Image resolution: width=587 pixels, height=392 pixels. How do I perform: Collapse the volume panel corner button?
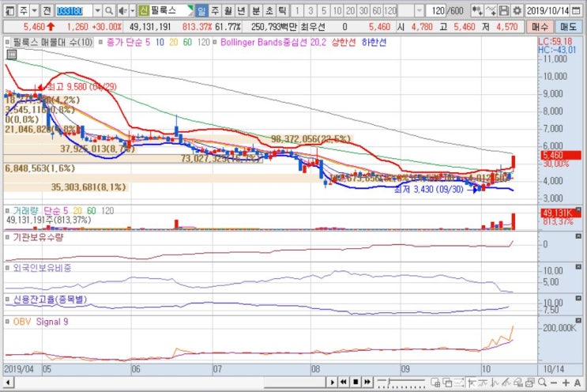click(578, 209)
